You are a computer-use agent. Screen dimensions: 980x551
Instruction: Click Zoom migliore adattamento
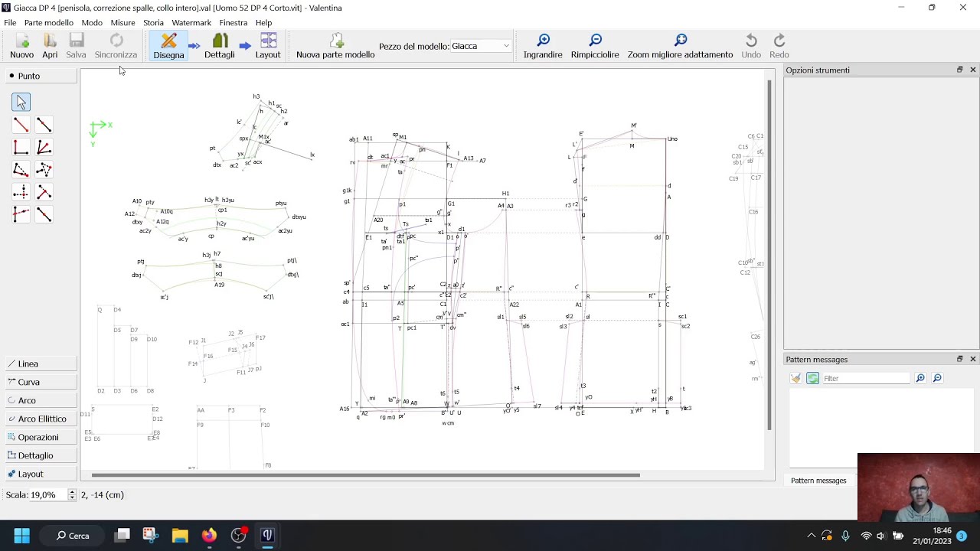[x=680, y=46]
